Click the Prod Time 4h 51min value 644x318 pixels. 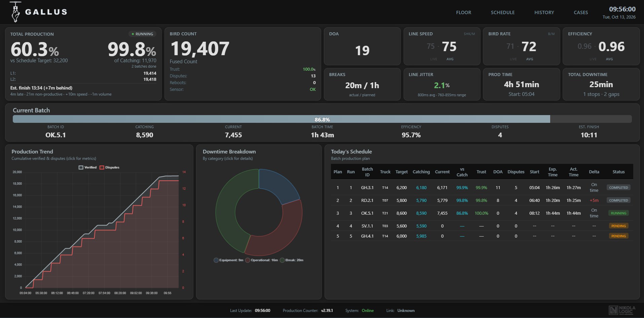[x=521, y=84]
